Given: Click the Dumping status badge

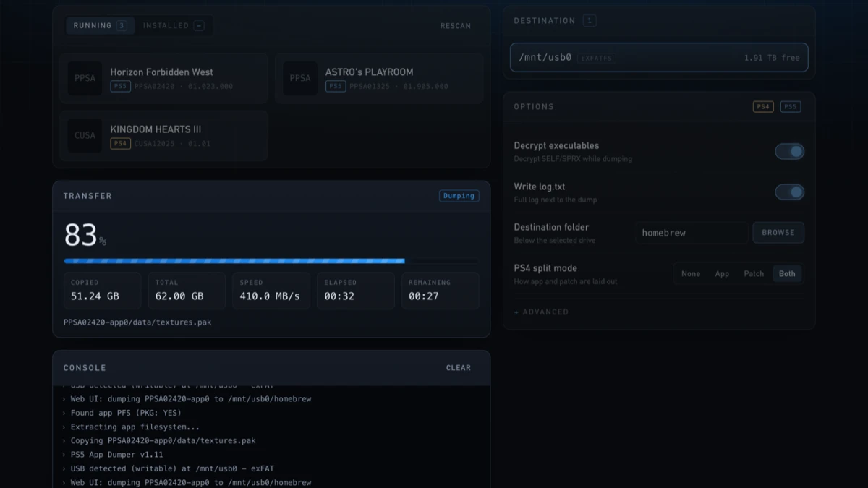Looking at the screenshot, I should (459, 196).
